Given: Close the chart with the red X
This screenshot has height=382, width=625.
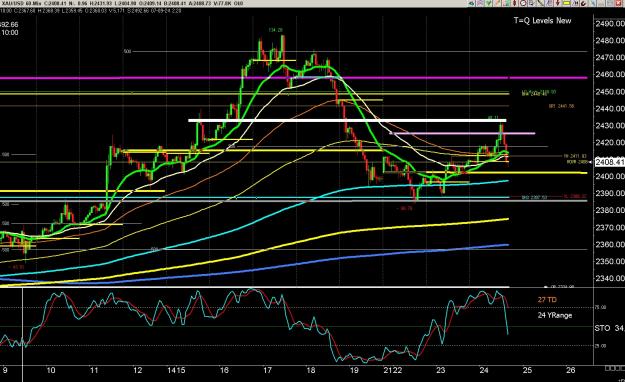Looking at the screenshot, I should [618, 4].
